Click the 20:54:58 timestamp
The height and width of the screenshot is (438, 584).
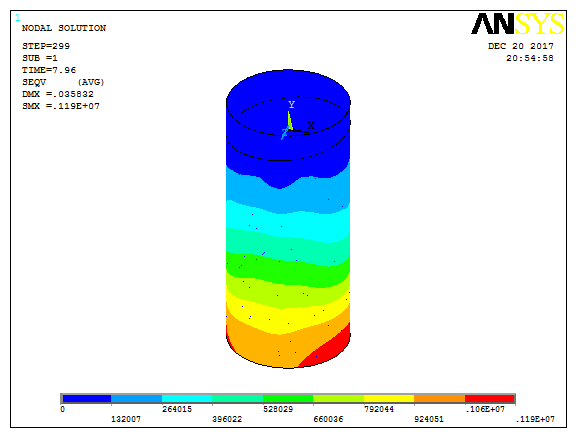pyautogui.click(x=530, y=58)
